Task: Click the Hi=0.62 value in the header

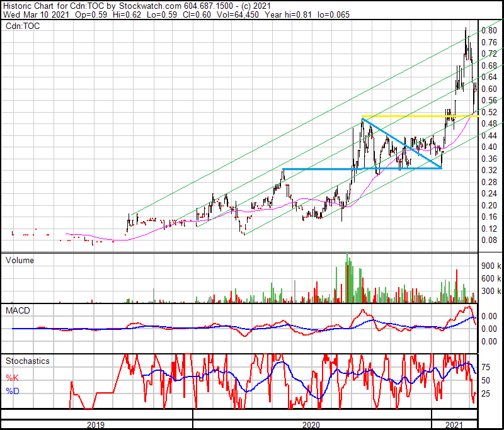Action: point(127,14)
